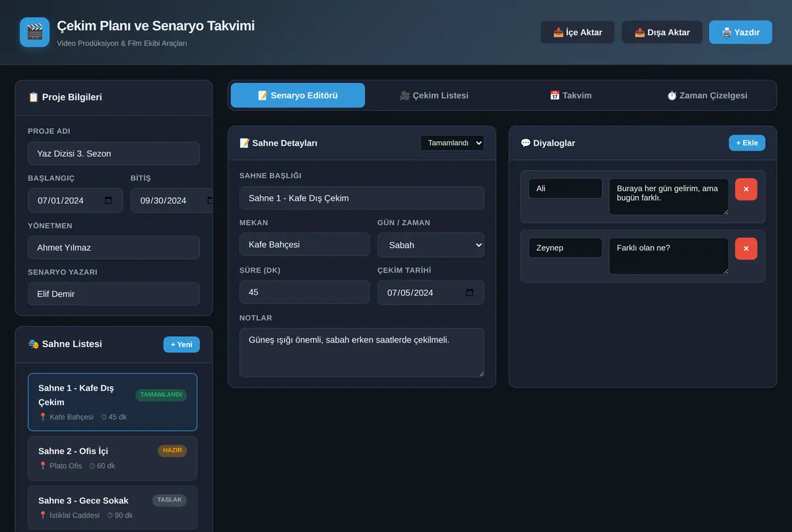
Task: Go to the Takvim tab
Action: pos(570,95)
